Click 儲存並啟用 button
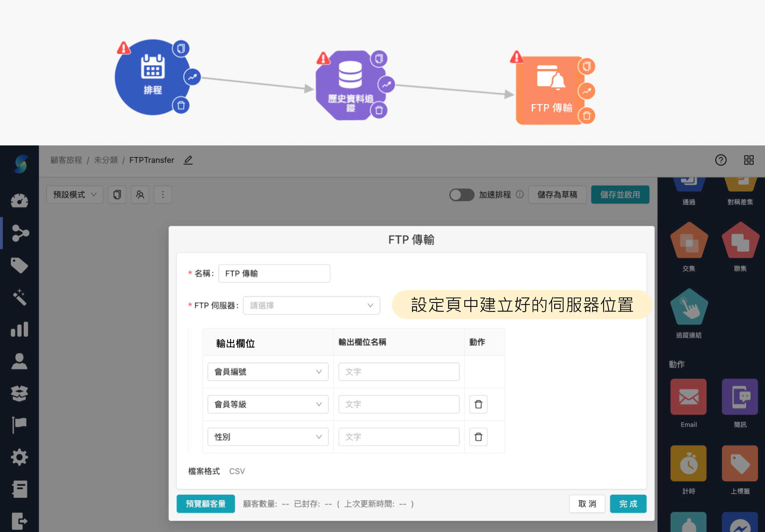Screen dimensions: 765x532 620,195
